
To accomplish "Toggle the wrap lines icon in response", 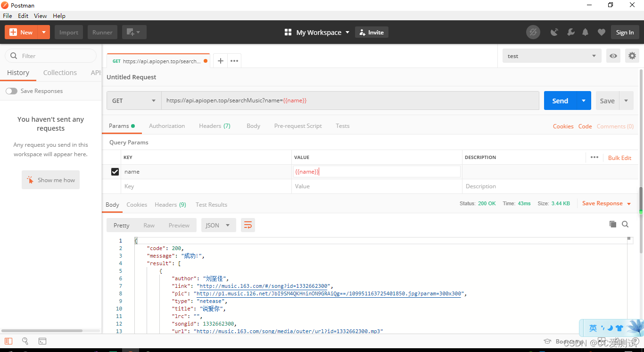I will (248, 225).
